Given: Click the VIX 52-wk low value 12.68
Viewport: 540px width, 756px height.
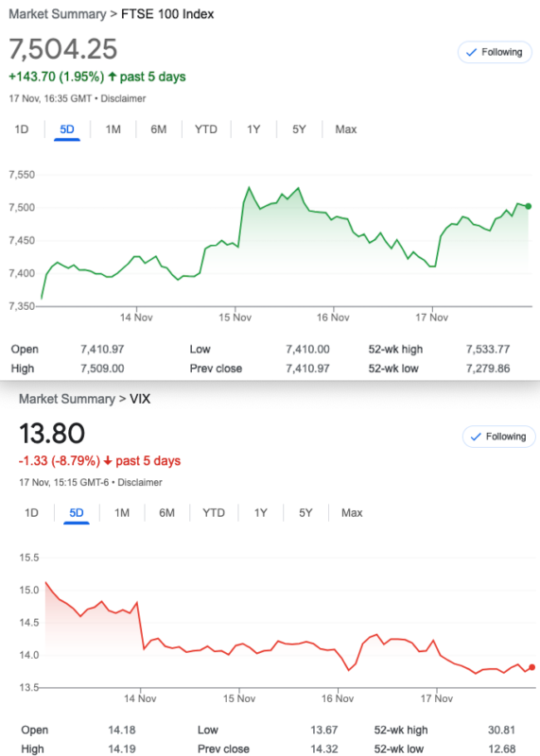Looking at the screenshot, I should tap(502, 749).
